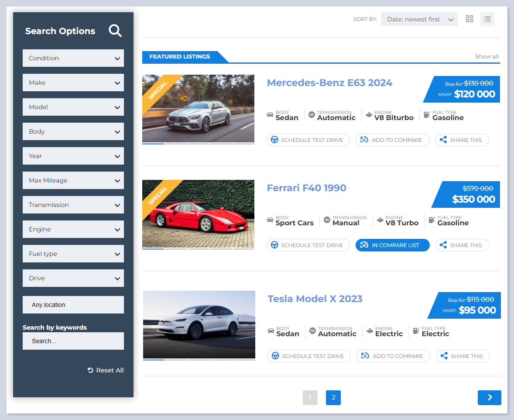This screenshot has width=514, height=420.
Task: Share the Ferrari F40 listing
Action: point(462,245)
